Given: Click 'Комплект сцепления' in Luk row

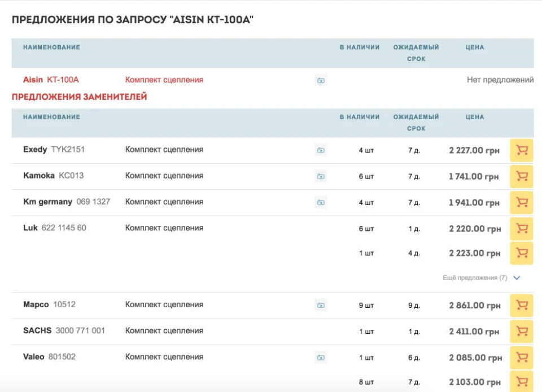Looking at the screenshot, I should click(x=164, y=228).
